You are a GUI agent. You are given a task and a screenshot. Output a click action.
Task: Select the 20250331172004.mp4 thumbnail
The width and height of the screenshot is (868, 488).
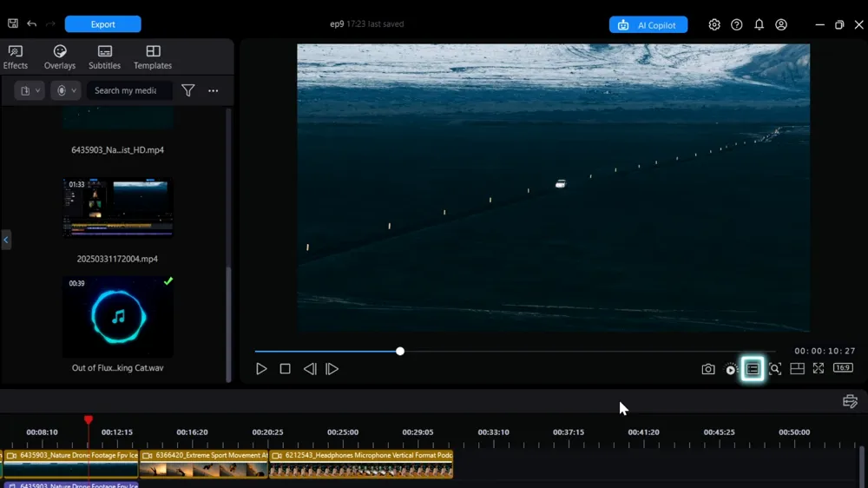coord(118,208)
